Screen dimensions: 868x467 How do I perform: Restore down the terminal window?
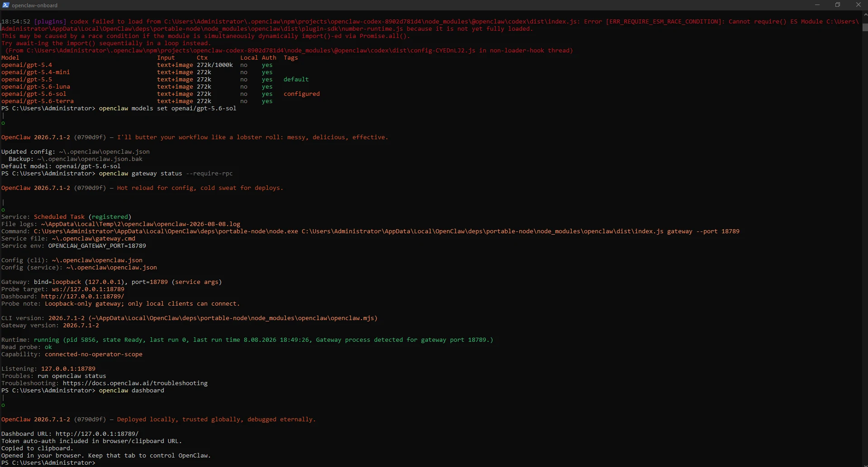coord(838,5)
